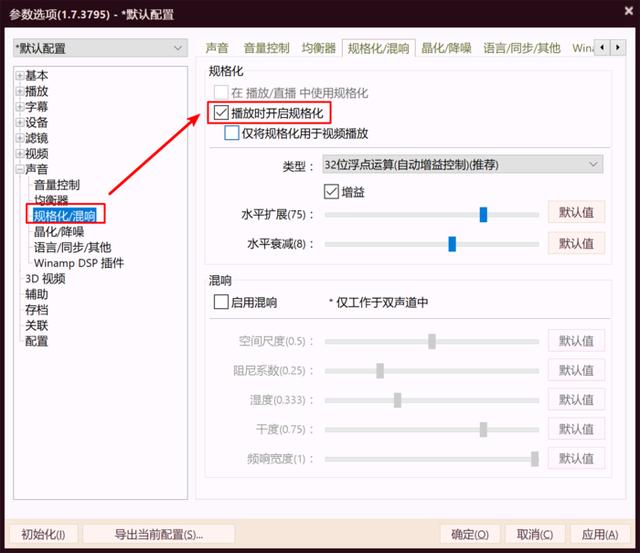Select 配置 in the tree
The image size is (640, 553).
coord(37,341)
